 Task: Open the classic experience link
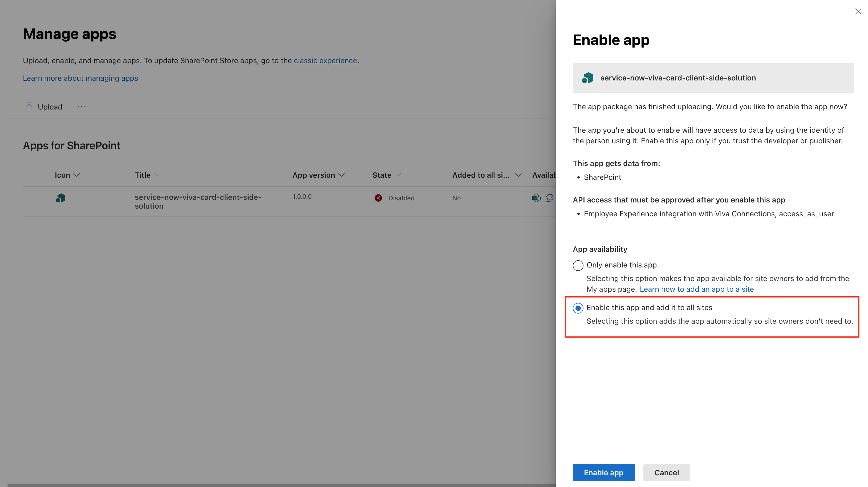pos(325,61)
